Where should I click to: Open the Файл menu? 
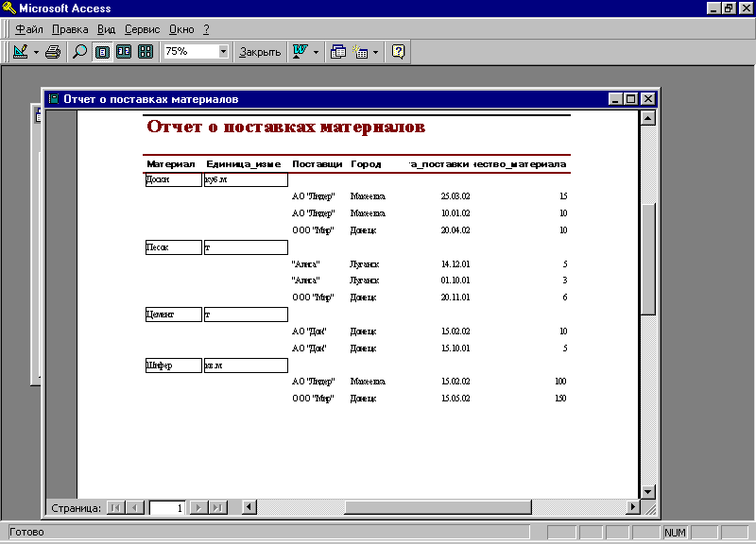29,29
